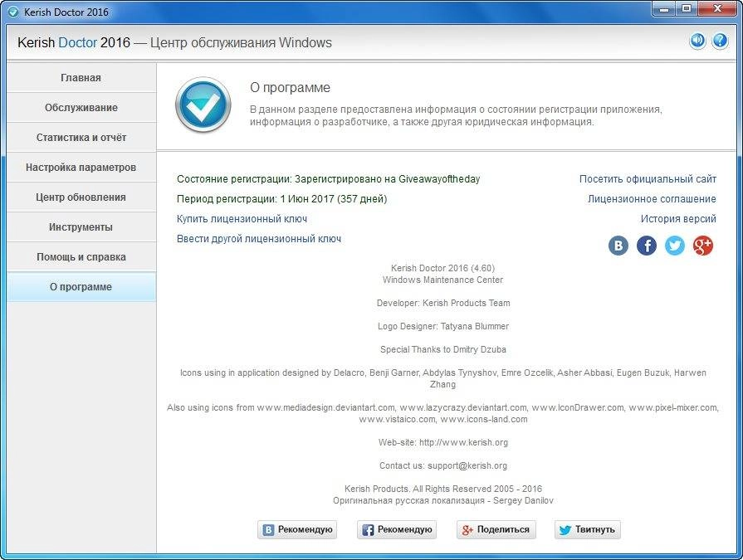The height and width of the screenshot is (560, 743).
Task: Select the О программе sidebar item
Action: click(81, 286)
